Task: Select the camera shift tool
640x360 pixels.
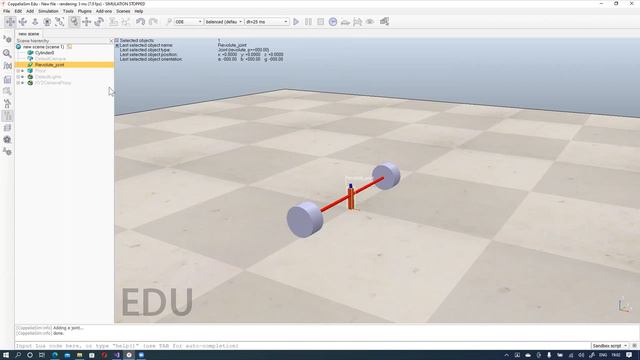Action: [x=35, y=22]
